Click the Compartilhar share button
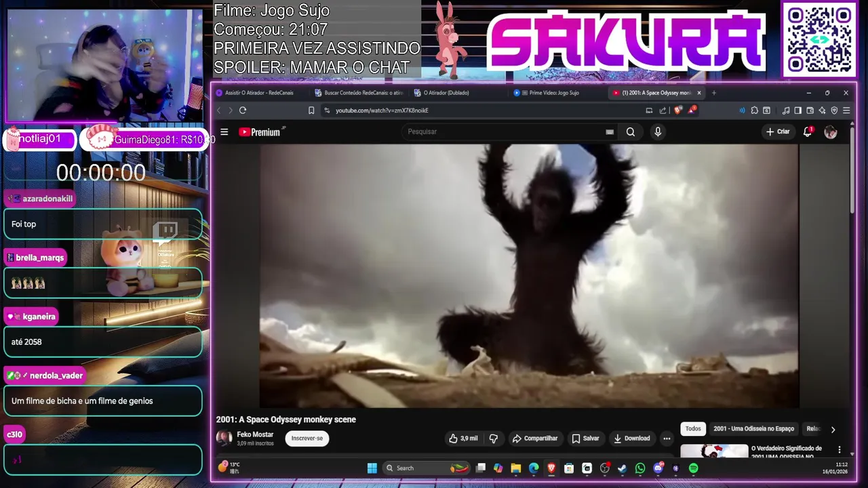868x488 pixels. (535, 439)
